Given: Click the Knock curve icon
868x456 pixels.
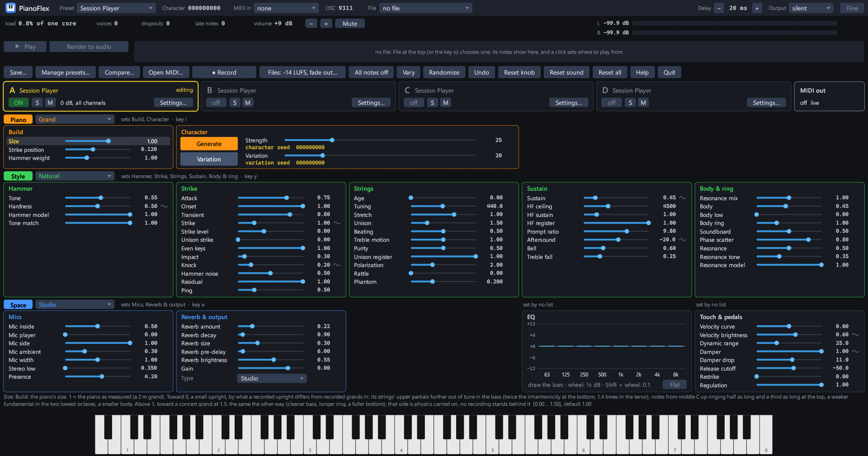Looking at the screenshot, I should tap(337, 265).
